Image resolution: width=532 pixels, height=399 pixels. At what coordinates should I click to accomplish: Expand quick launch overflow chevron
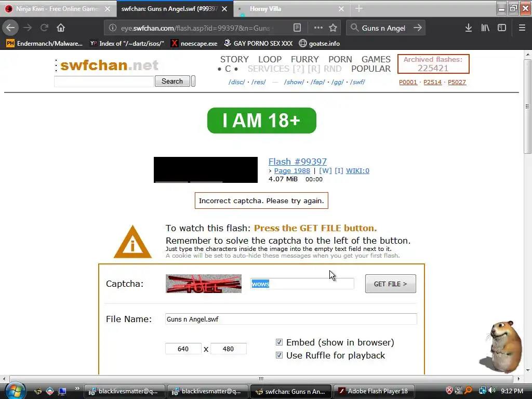pos(77,389)
